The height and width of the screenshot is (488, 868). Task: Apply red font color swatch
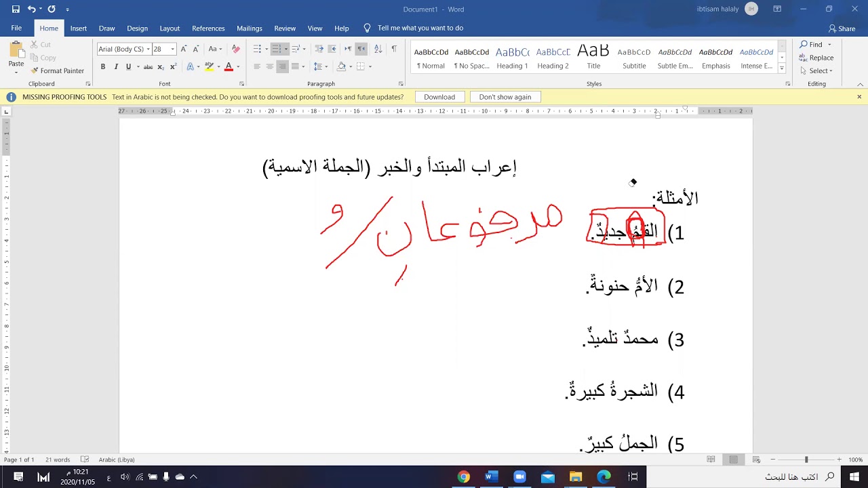pyautogui.click(x=229, y=66)
